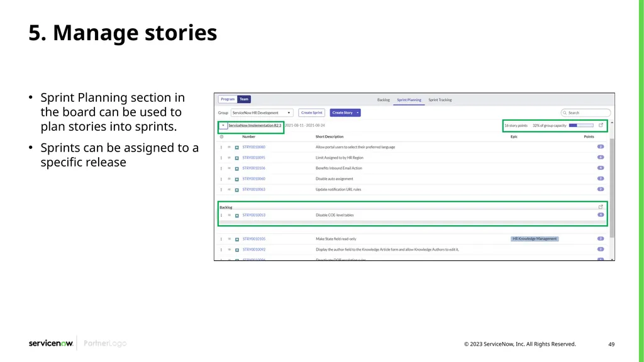Viewport: 644px width, 362px height.
Task: Switch board view to Team
Action: [244, 99]
